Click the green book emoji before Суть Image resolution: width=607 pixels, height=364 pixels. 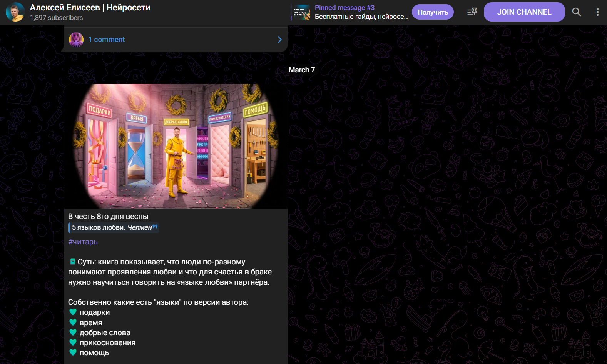[x=72, y=262]
